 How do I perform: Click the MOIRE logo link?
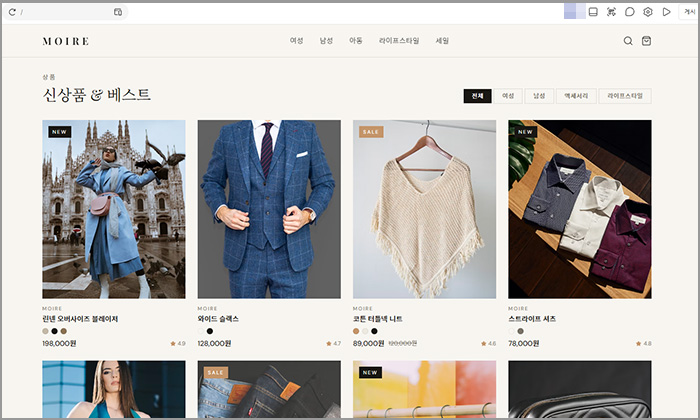(x=66, y=42)
